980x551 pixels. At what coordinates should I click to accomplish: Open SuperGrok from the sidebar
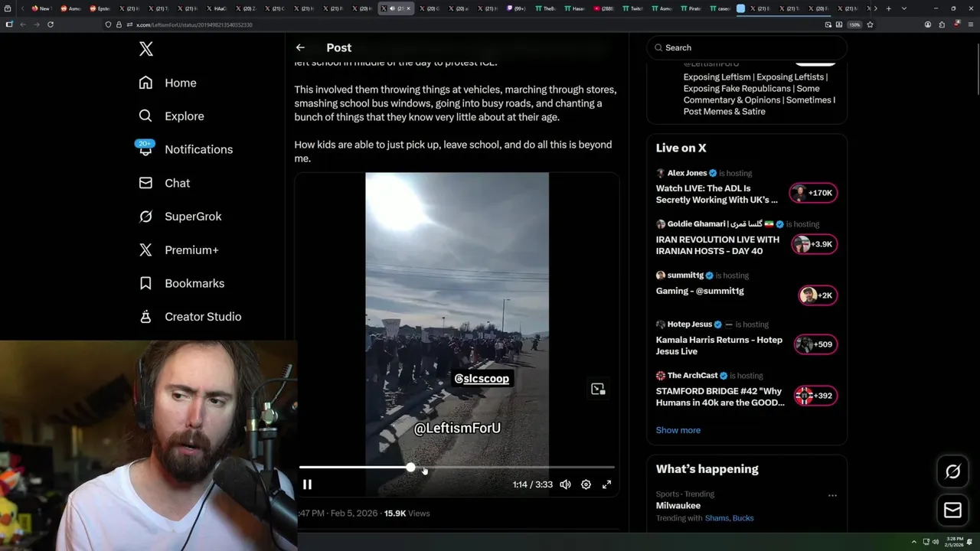[x=180, y=217]
